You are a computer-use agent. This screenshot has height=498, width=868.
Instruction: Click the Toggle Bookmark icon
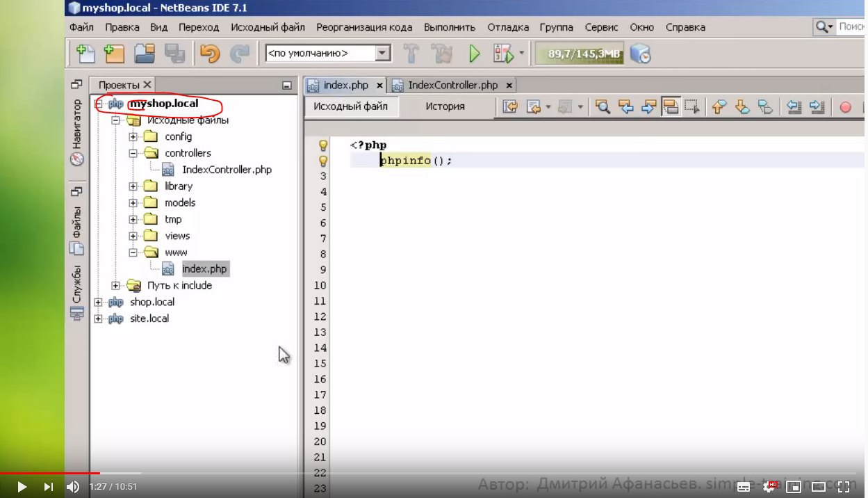pyautogui.click(x=765, y=106)
